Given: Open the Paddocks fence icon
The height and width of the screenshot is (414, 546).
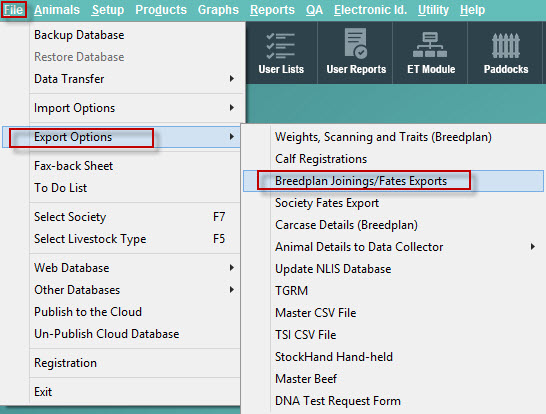Looking at the screenshot, I should coord(506,46).
